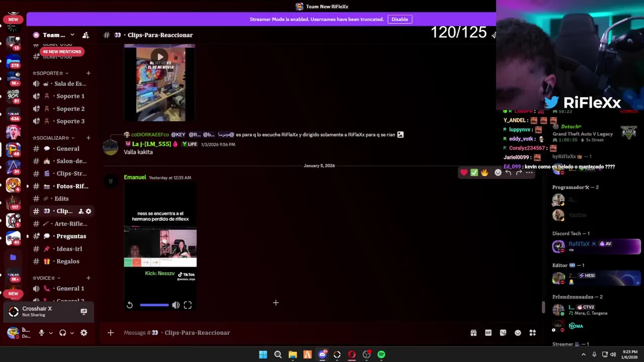
Task: Join the Soporte 3 voice channel
Action: 62,121
